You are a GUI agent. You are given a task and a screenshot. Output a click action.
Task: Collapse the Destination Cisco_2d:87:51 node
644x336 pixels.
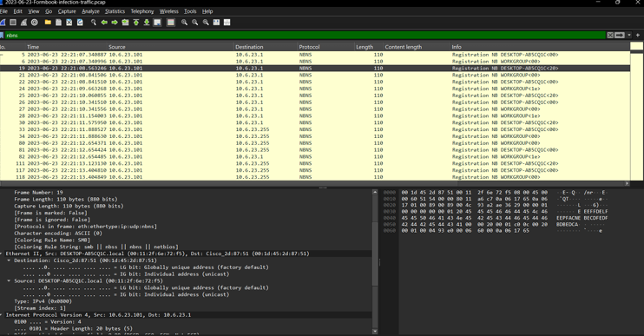coord(9,260)
